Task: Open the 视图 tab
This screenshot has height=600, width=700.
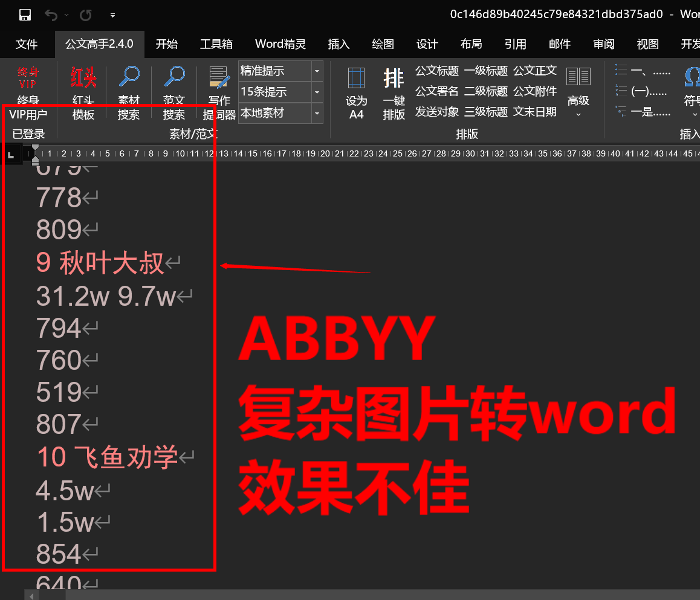Action: pos(647,44)
